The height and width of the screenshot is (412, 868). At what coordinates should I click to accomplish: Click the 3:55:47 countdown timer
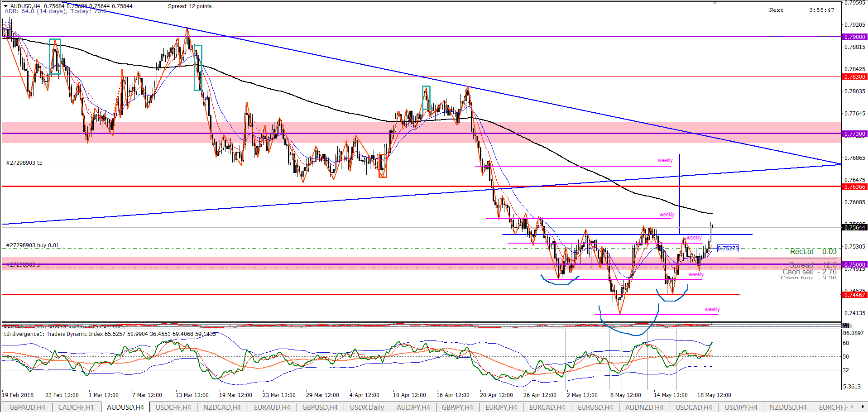(x=822, y=10)
